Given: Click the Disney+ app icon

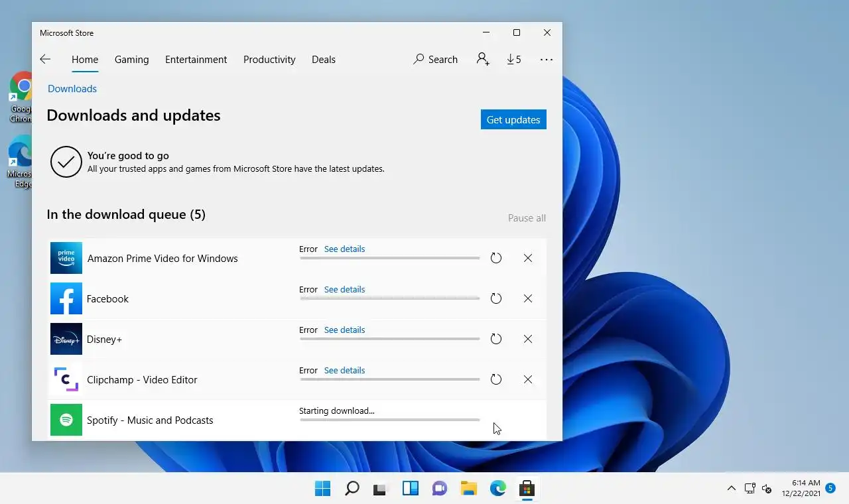Looking at the screenshot, I should (x=66, y=339).
